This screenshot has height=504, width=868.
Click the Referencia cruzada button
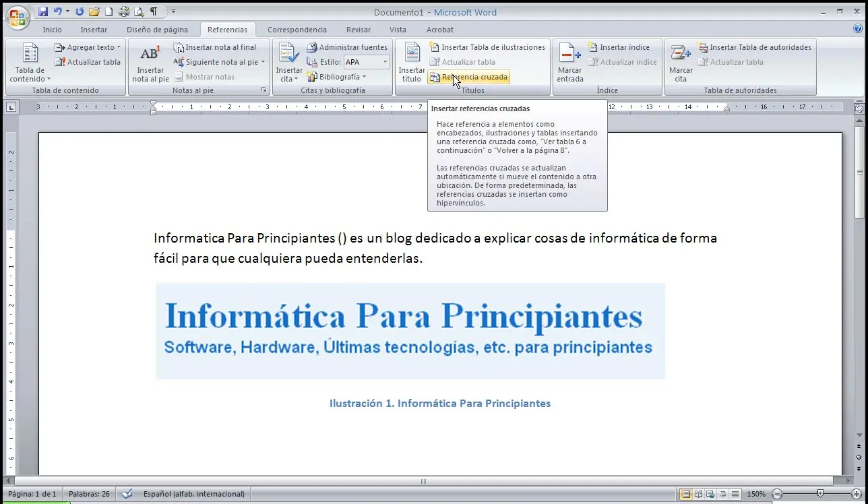click(469, 77)
